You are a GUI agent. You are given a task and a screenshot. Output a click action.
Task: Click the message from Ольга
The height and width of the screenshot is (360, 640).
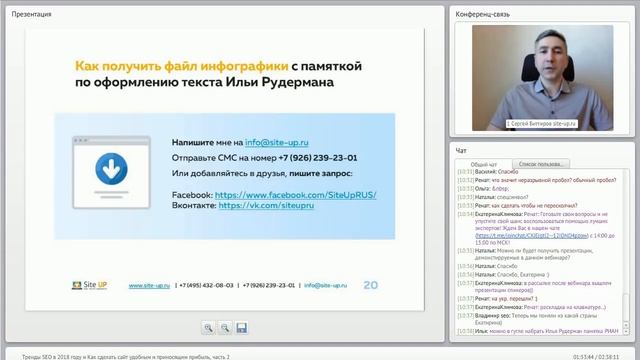483,189
